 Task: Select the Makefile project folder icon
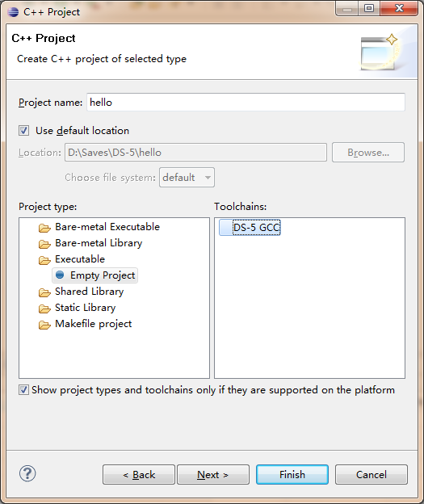(x=44, y=325)
